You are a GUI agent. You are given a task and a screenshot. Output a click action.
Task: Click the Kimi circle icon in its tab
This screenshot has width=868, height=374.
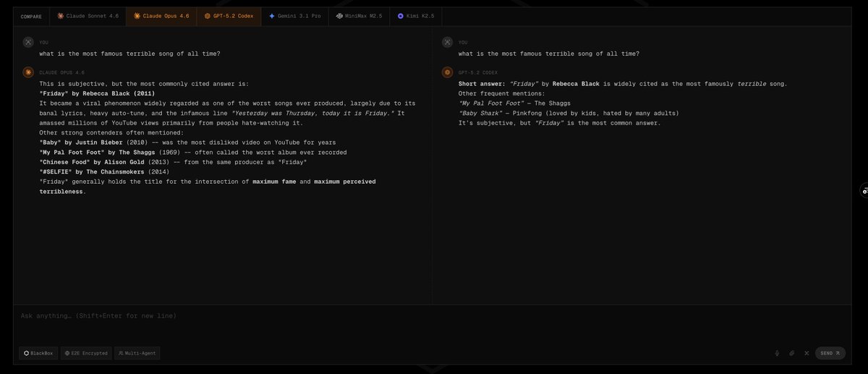coord(401,16)
